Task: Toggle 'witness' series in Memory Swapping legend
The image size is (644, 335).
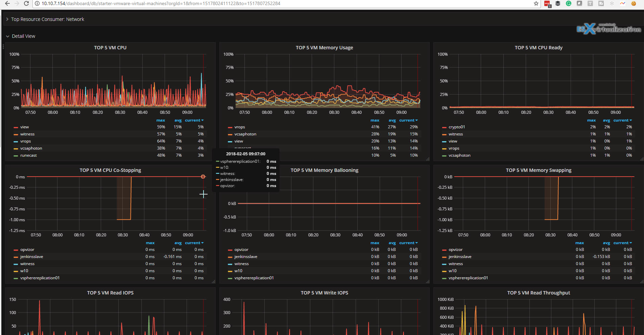Action: click(455, 264)
